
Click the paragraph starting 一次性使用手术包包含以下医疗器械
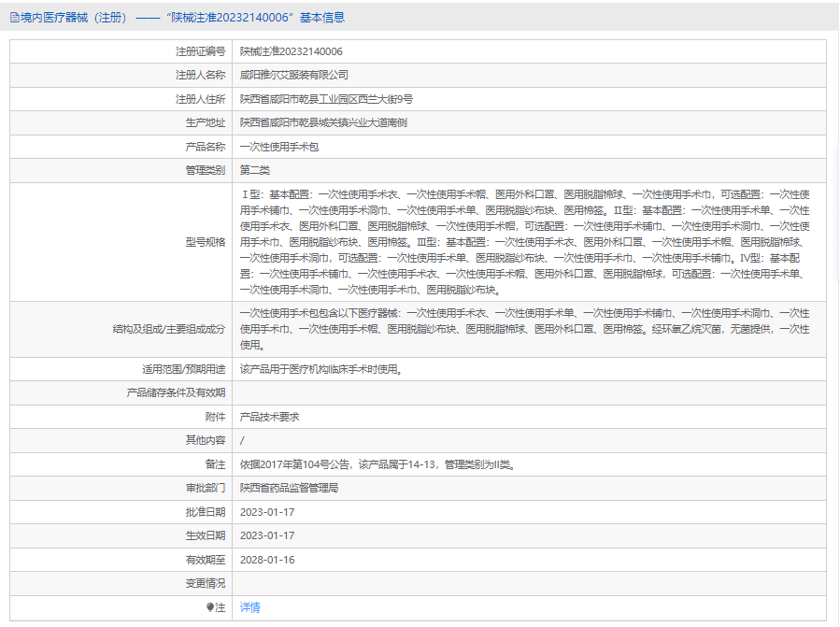tap(524, 329)
